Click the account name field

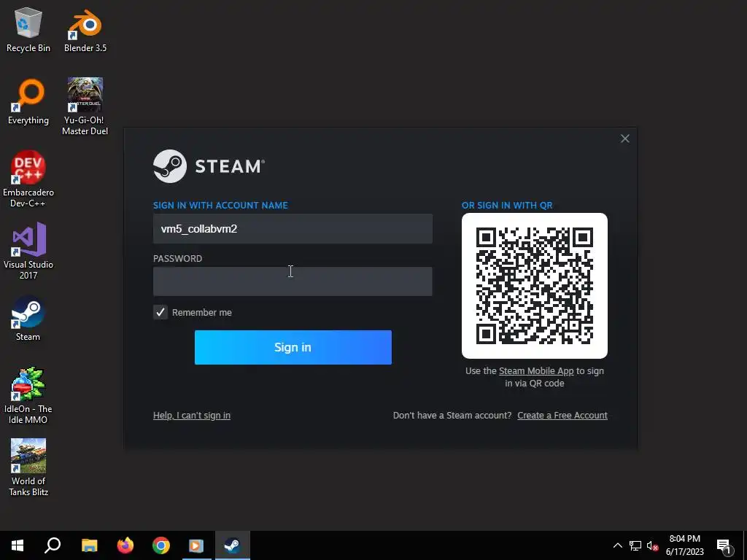pyautogui.click(x=293, y=228)
